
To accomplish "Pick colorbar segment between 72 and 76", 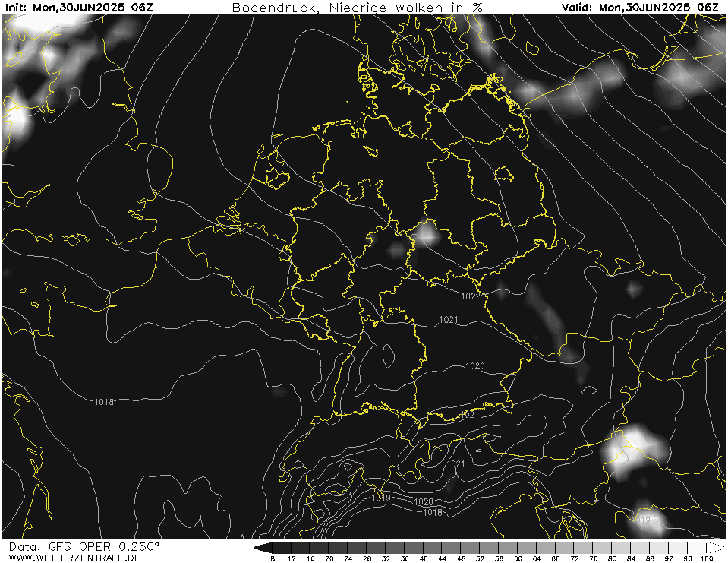I will pos(584,548).
